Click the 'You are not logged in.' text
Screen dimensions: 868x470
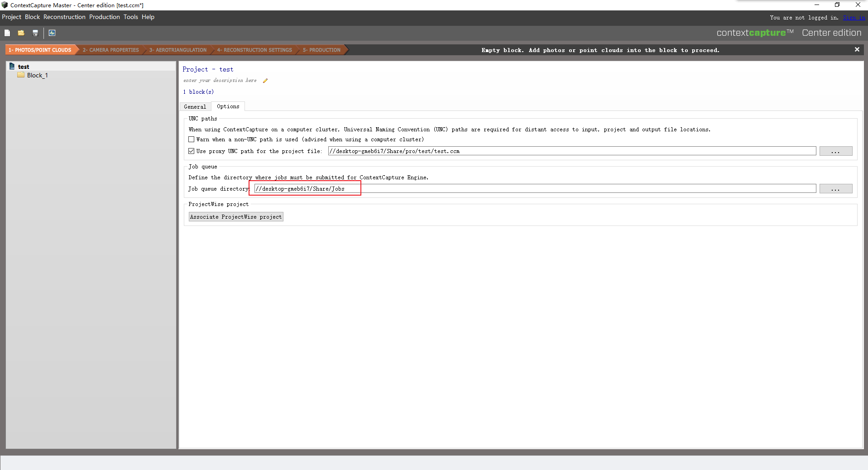(x=804, y=18)
